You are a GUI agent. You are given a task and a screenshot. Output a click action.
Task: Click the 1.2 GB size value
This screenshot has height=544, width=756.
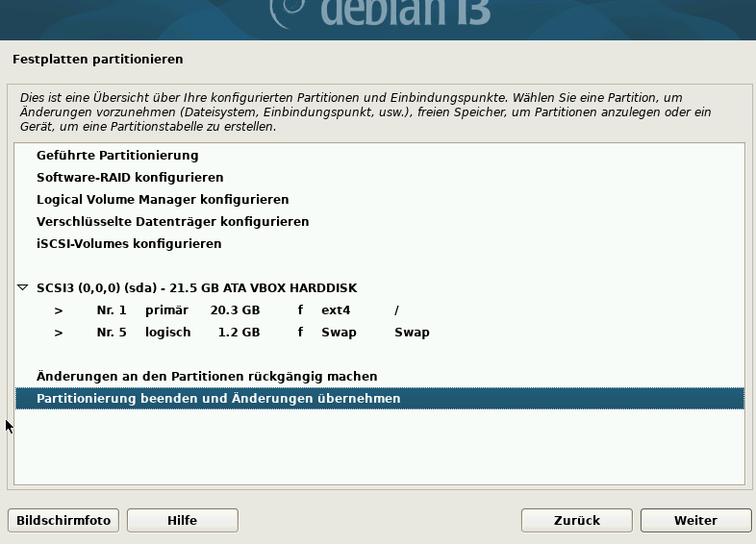click(x=239, y=333)
